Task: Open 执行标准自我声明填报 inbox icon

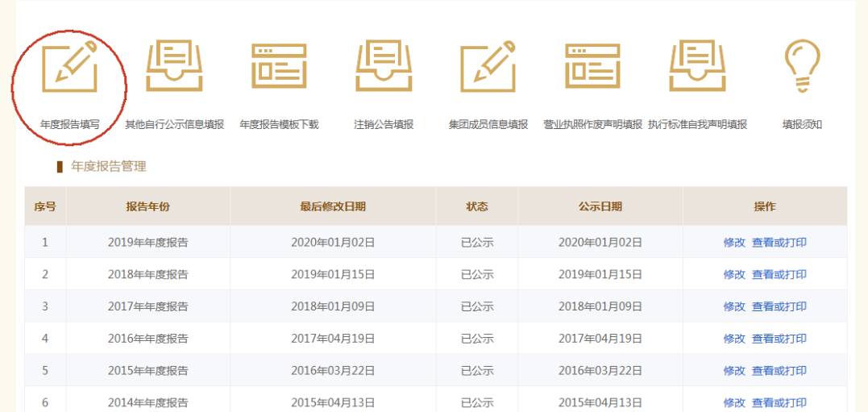Action: [697, 66]
